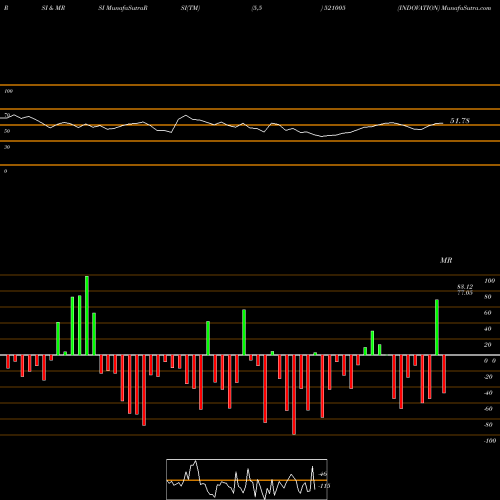Click the SI(TM) header text

point(190,8)
